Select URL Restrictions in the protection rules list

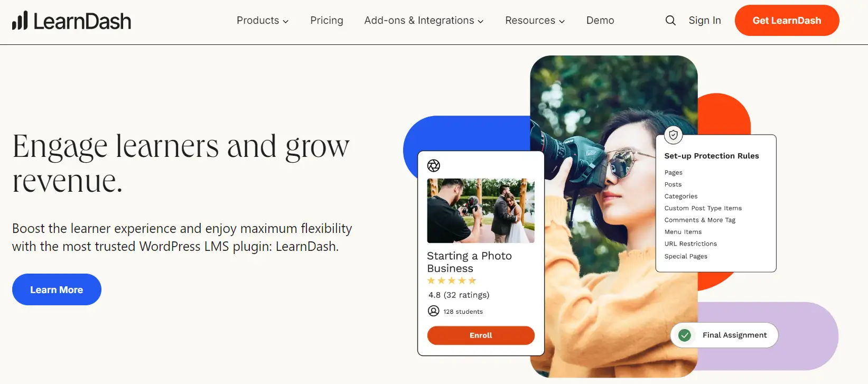(690, 244)
